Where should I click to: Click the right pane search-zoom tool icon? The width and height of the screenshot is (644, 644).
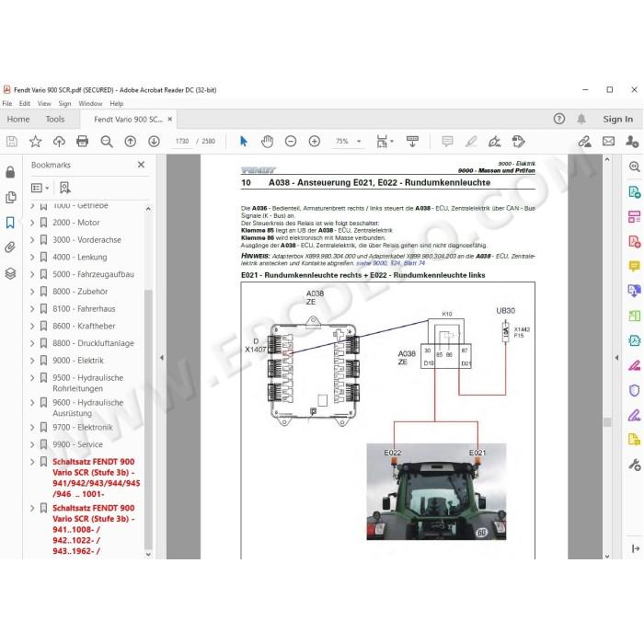point(635,167)
